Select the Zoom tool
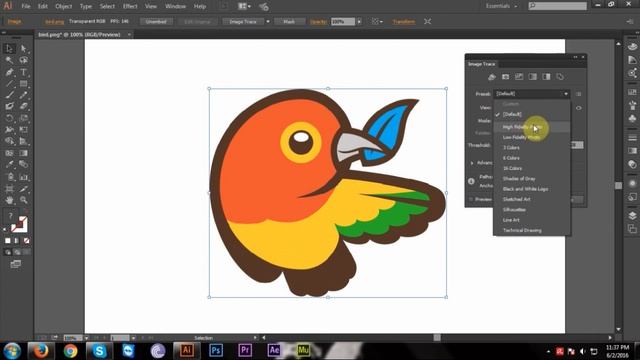Viewport: 640px width, 360px height. point(24,200)
